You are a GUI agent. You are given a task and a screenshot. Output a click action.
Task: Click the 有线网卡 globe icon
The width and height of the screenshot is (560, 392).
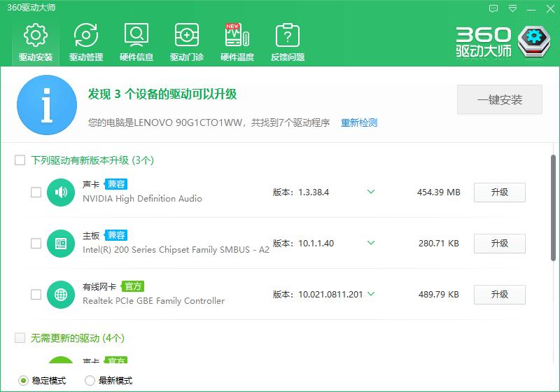coord(61,295)
